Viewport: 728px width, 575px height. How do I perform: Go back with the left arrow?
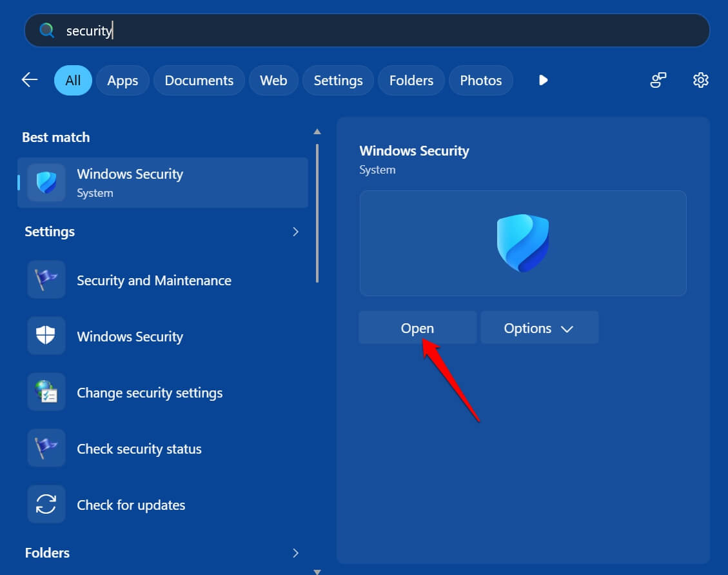[30, 80]
